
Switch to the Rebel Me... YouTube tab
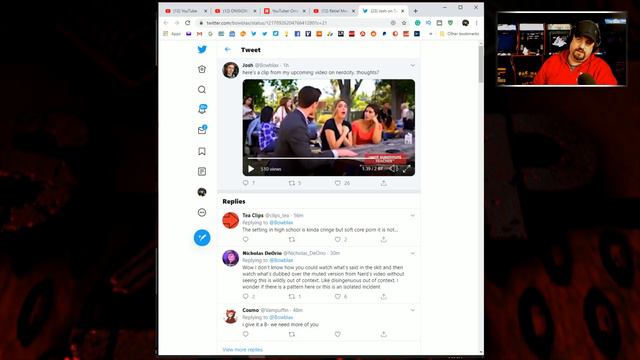[x=334, y=11]
